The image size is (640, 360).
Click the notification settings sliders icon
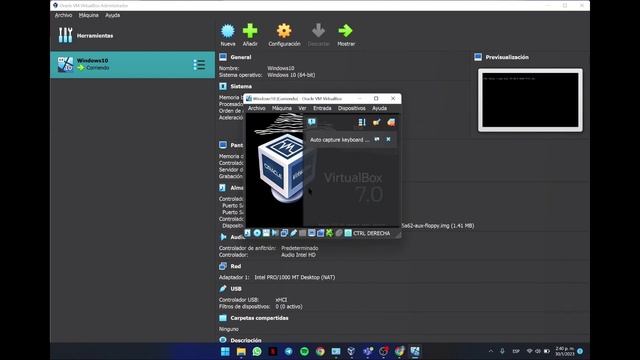362,122
